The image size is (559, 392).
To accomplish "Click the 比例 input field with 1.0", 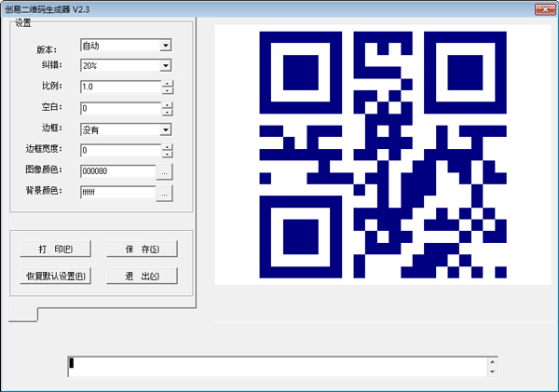I will 121,87.
